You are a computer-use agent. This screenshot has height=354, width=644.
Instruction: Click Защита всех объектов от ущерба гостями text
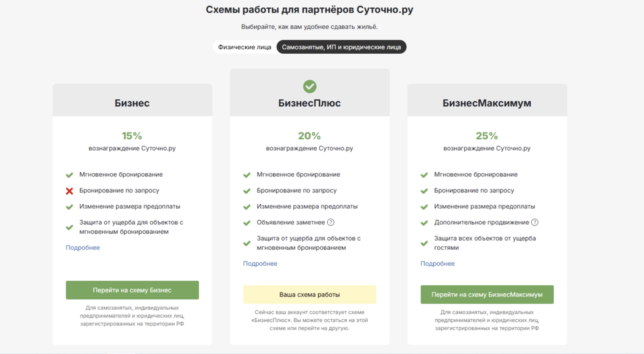pos(485,243)
